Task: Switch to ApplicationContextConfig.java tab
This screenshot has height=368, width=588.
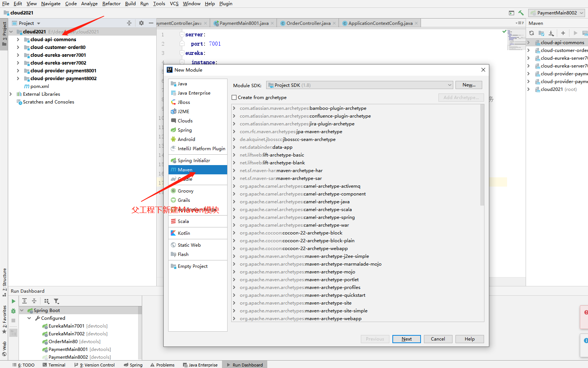Action: pyautogui.click(x=380, y=23)
